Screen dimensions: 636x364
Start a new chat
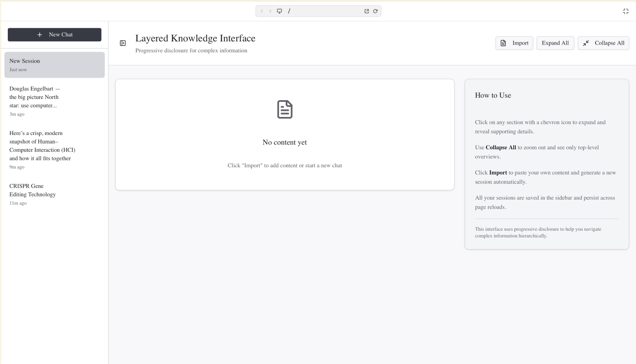[x=54, y=35]
